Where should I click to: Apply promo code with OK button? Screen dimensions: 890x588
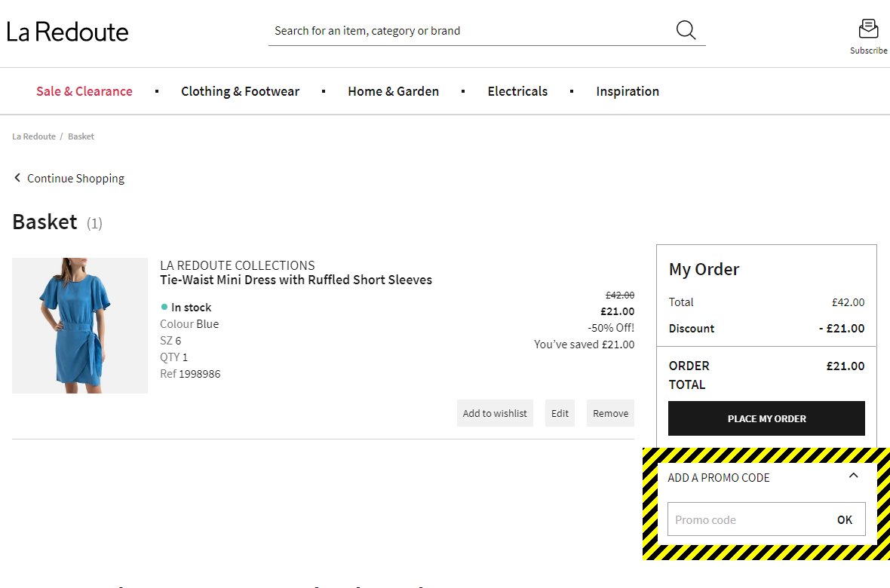(x=845, y=519)
